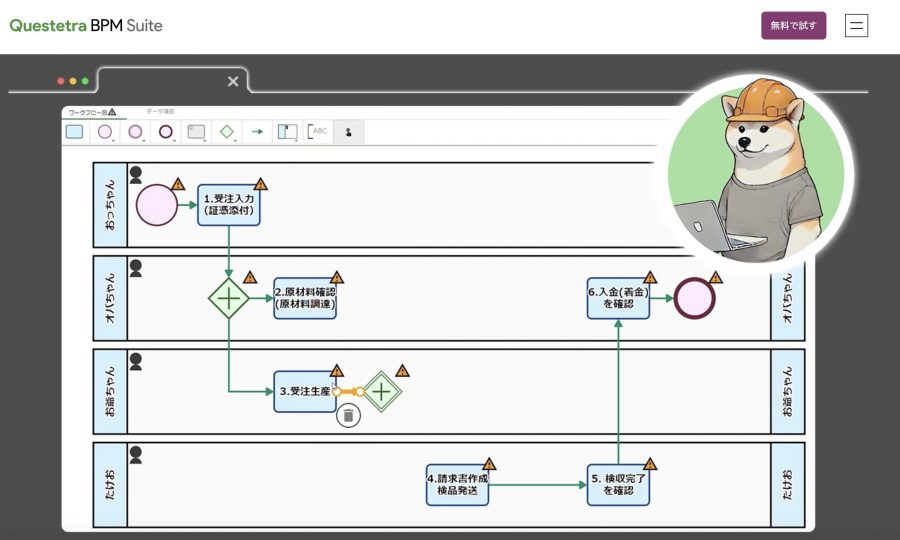The height and width of the screenshot is (540, 900).
Task: Expand the dark-ring end event tool dropdown
Action: click(174, 141)
